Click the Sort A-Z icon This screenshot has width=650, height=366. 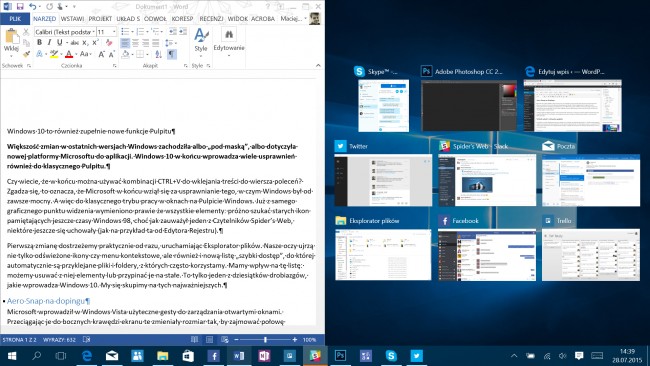pyautogui.click(x=158, y=54)
